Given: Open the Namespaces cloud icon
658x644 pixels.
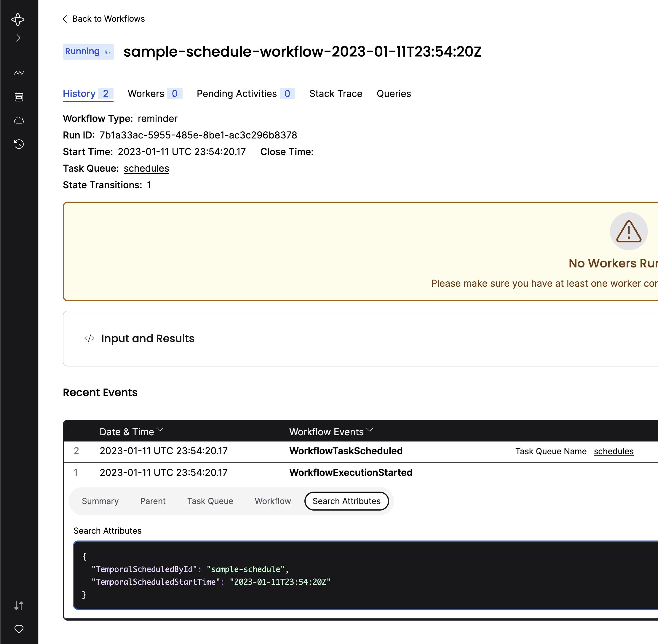Looking at the screenshot, I should [19, 120].
